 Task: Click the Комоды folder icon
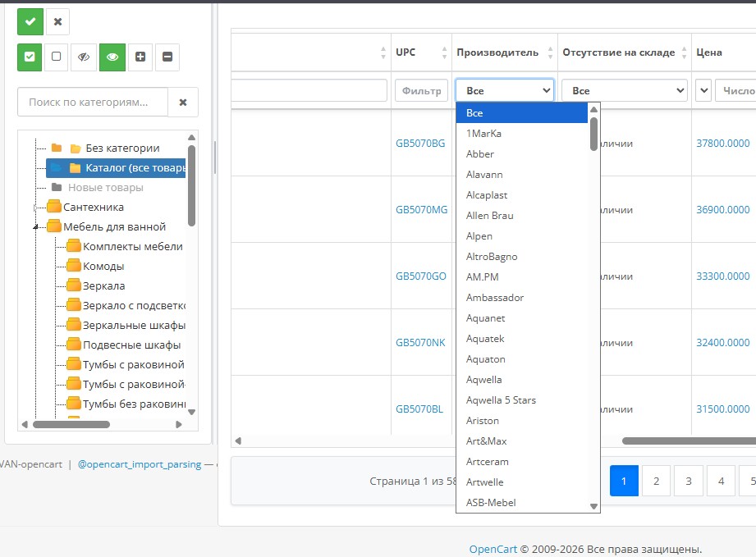(x=74, y=267)
